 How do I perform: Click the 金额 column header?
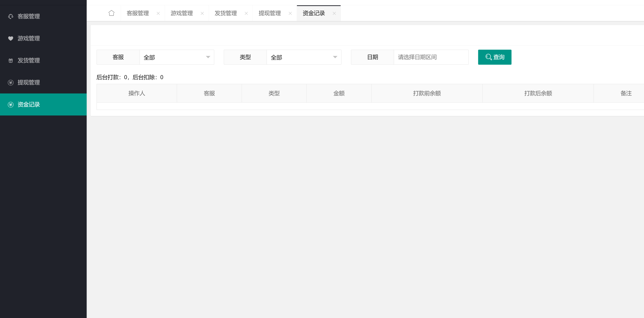339,94
